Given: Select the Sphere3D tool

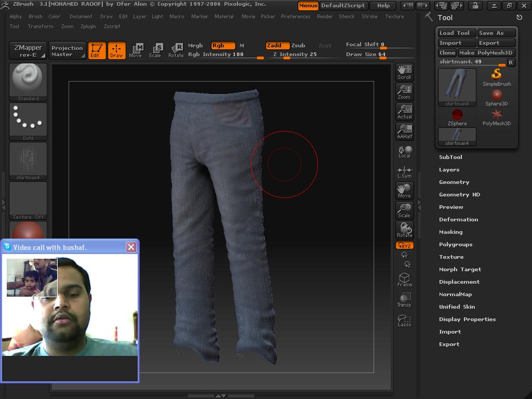Looking at the screenshot, I should click(497, 97).
